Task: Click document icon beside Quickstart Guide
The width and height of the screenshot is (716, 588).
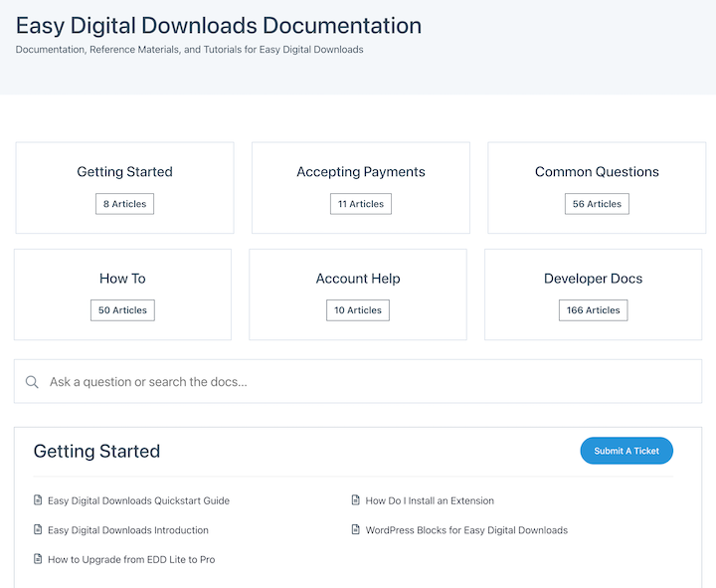Action: click(38, 499)
